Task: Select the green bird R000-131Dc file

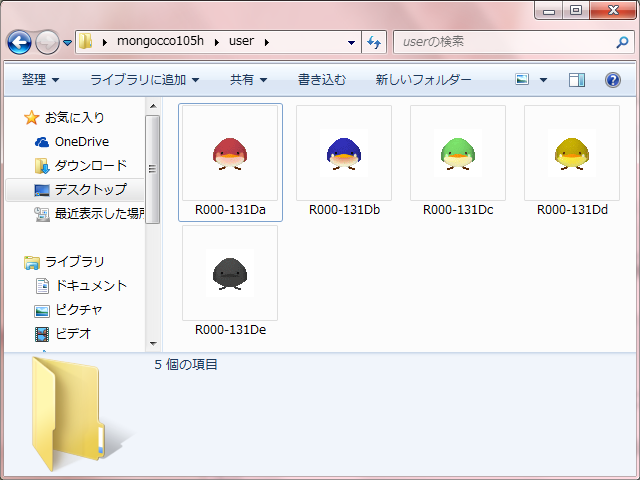Action: click(x=458, y=153)
